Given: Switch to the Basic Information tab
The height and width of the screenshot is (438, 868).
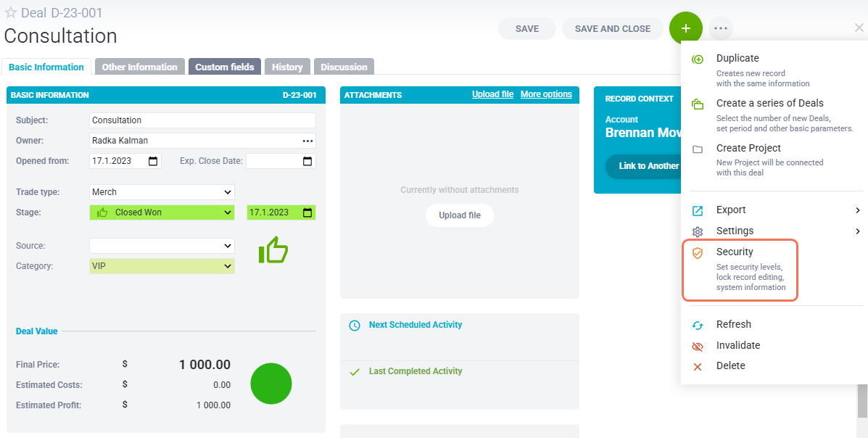Looking at the screenshot, I should click(x=46, y=67).
